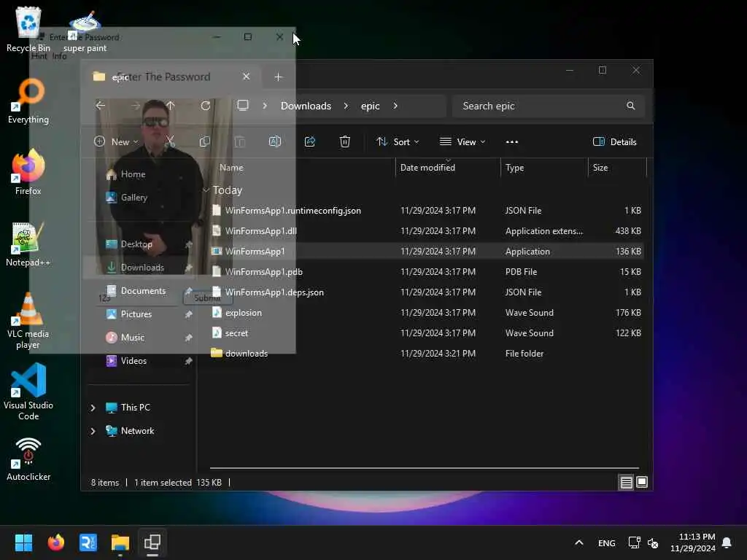Close the epic Explorer tab
This screenshot has width=747, height=560.
[x=247, y=77]
